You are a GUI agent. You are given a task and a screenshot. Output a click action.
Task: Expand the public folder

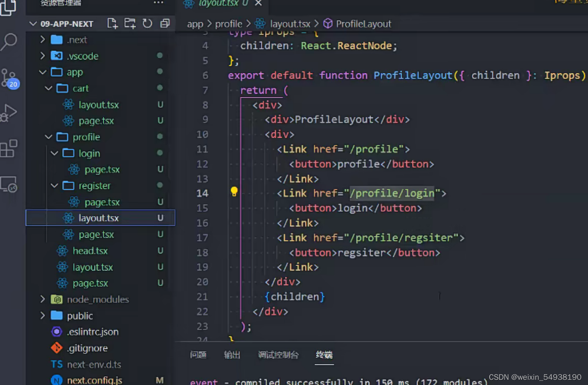click(x=43, y=316)
